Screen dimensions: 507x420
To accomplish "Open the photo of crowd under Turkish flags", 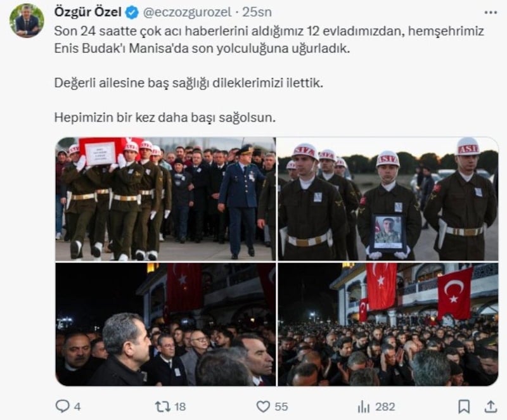I will 388,324.
